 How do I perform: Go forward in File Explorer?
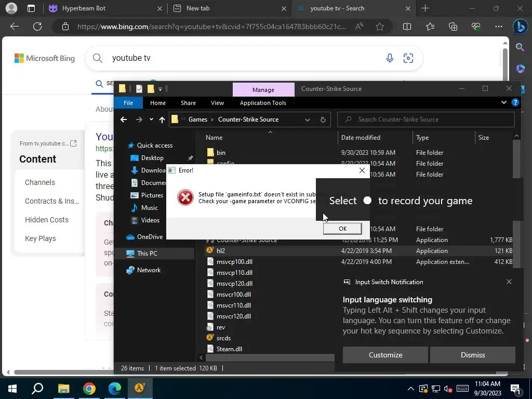point(139,119)
